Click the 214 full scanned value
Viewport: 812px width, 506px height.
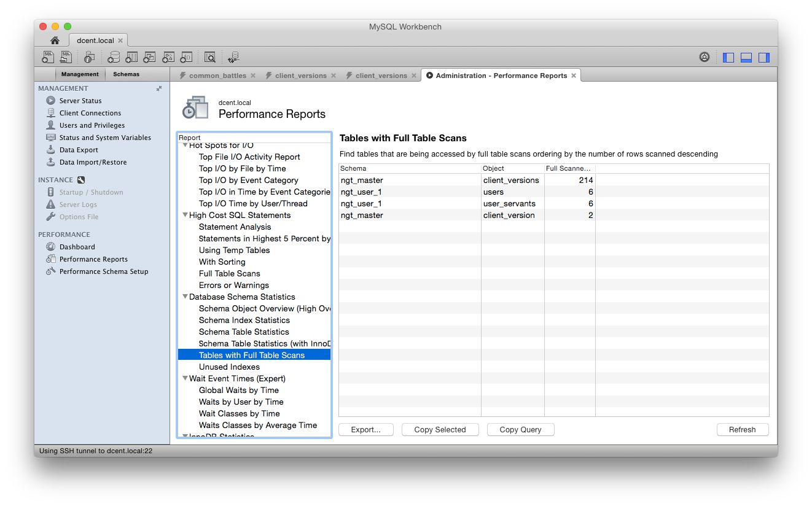pyautogui.click(x=585, y=180)
